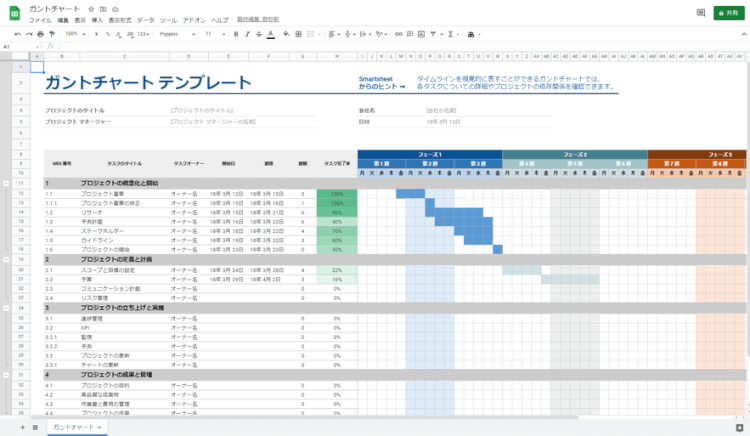Collapse the row group for section 1
The width and height of the screenshot is (750, 436).
[x=7, y=184]
